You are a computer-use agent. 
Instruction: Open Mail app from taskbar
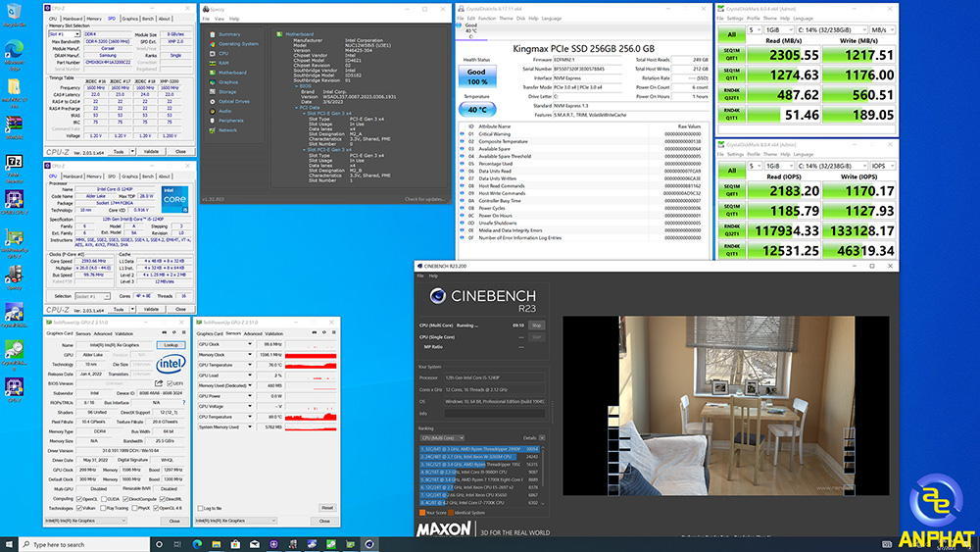pyautogui.click(x=255, y=544)
